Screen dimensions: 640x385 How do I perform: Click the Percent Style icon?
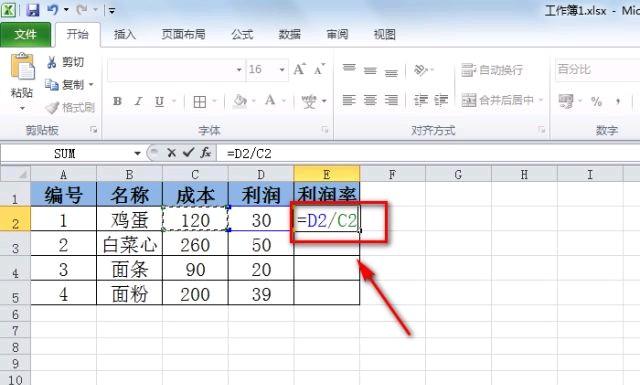tap(596, 101)
